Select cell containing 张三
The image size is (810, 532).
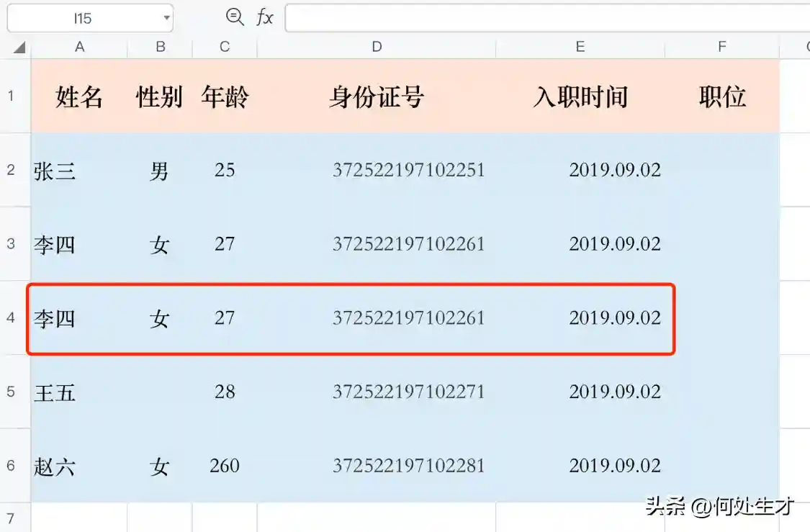(x=79, y=171)
